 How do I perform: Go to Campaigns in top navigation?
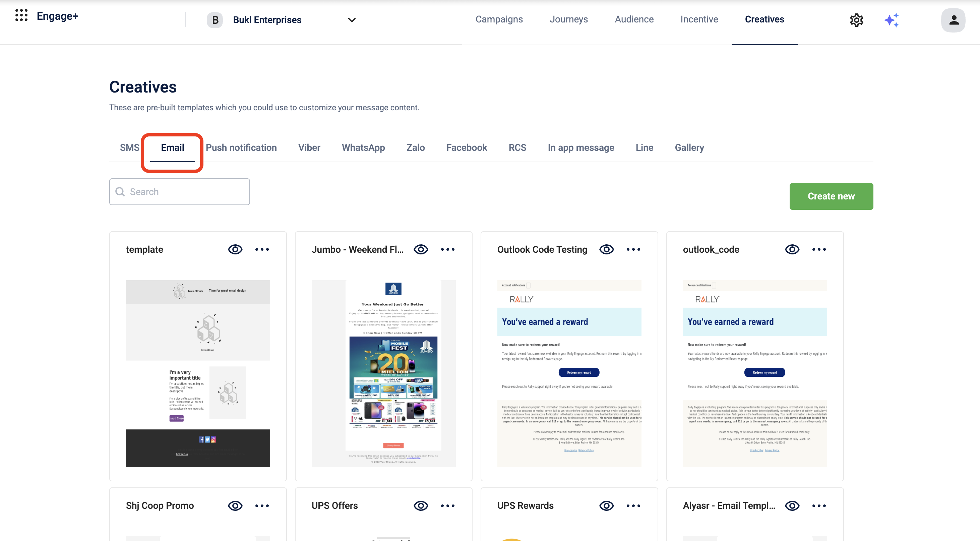[499, 19]
